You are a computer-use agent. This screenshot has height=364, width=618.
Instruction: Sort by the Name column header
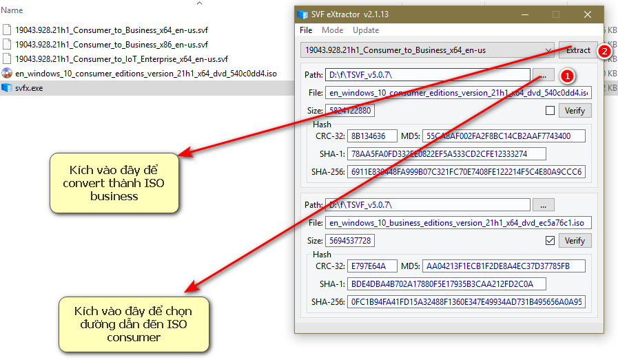point(12,10)
